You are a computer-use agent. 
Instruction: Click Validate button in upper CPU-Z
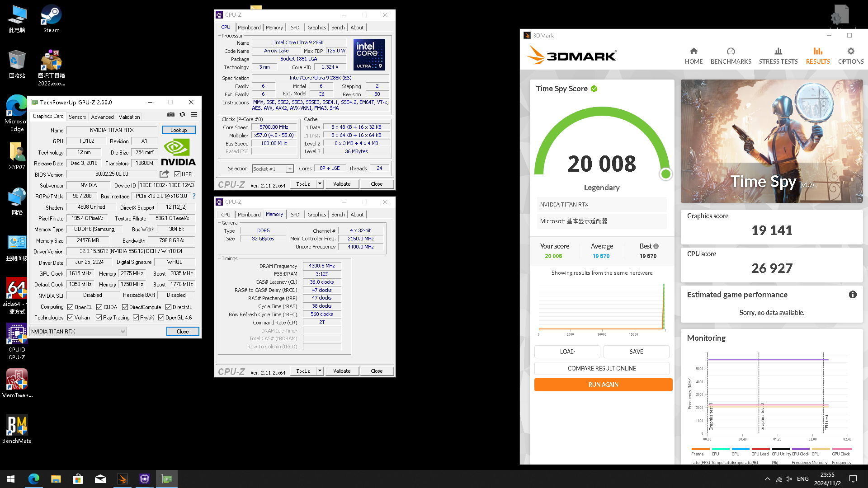[342, 184]
